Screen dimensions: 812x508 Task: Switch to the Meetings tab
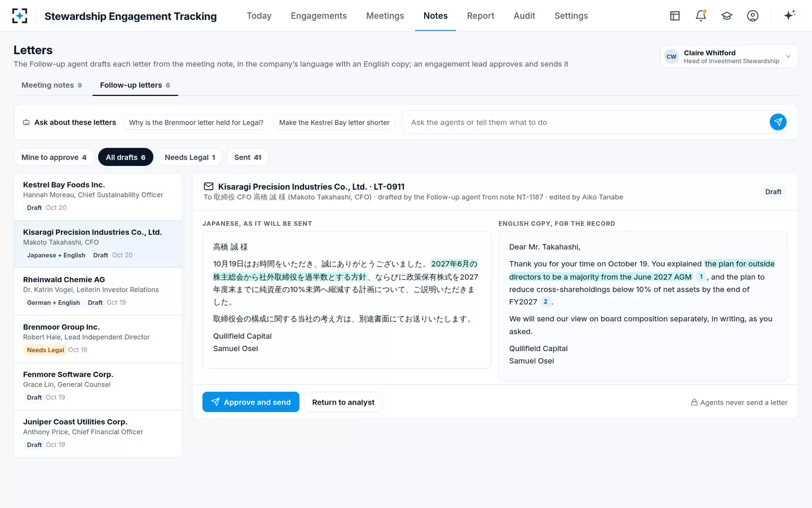point(385,16)
